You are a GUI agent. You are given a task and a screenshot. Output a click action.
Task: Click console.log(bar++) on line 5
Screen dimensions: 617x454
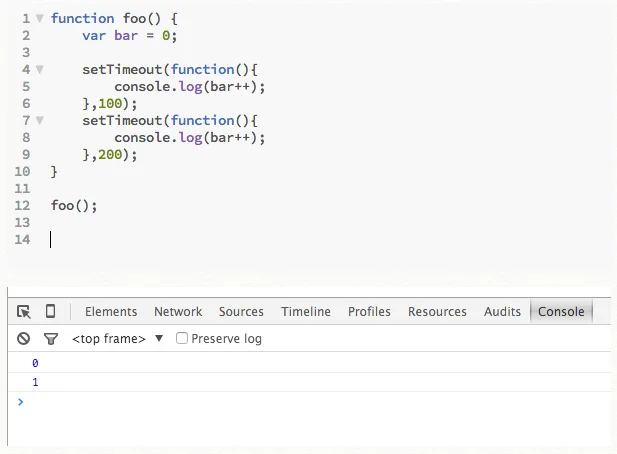190,87
